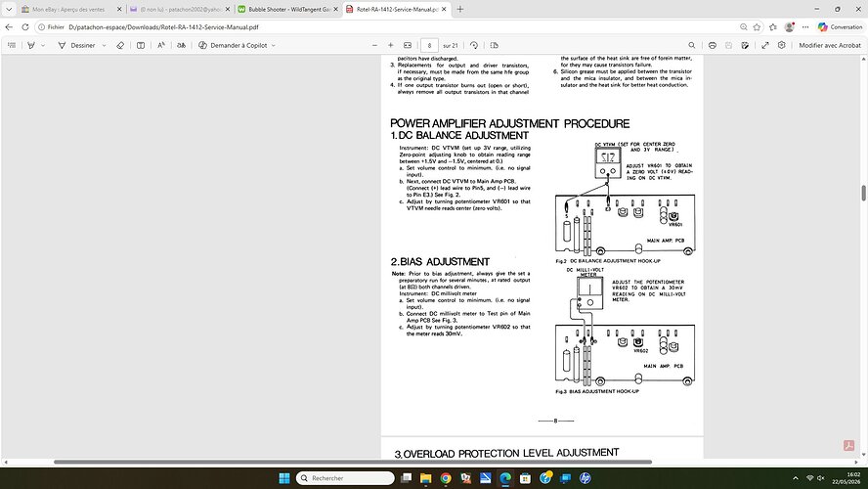Open the PDF table of contents panel

point(12,45)
